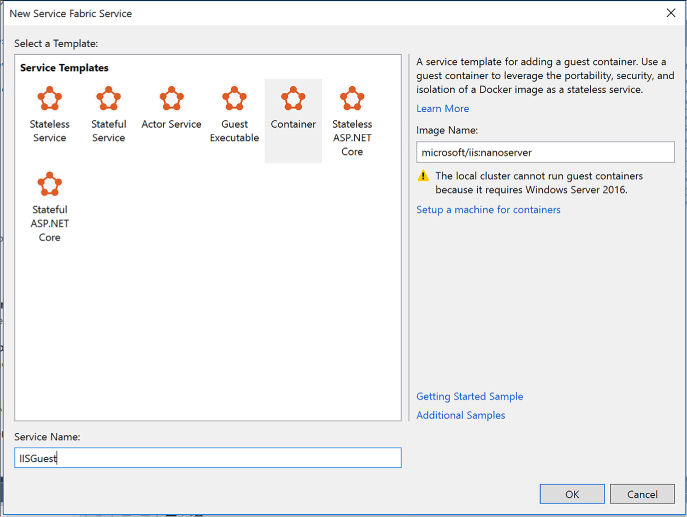
Task: Click the Stateful Service label text
Action: click(109, 131)
